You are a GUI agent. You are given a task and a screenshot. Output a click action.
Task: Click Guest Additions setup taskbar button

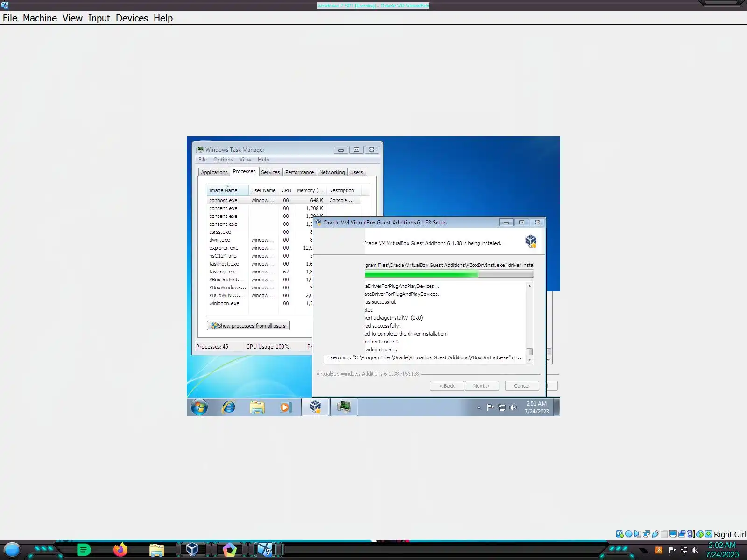[315, 407]
